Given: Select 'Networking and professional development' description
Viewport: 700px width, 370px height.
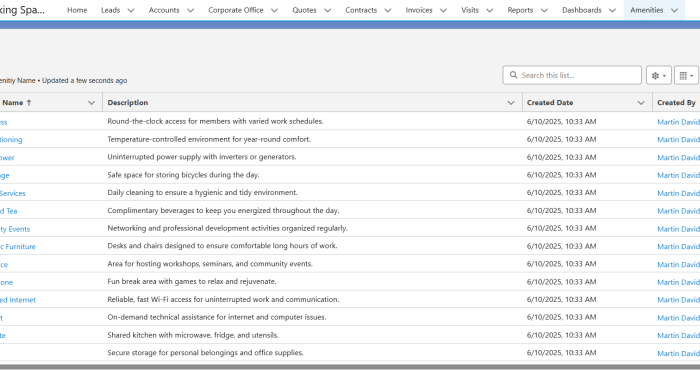Looking at the screenshot, I should [x=227, y=229].
